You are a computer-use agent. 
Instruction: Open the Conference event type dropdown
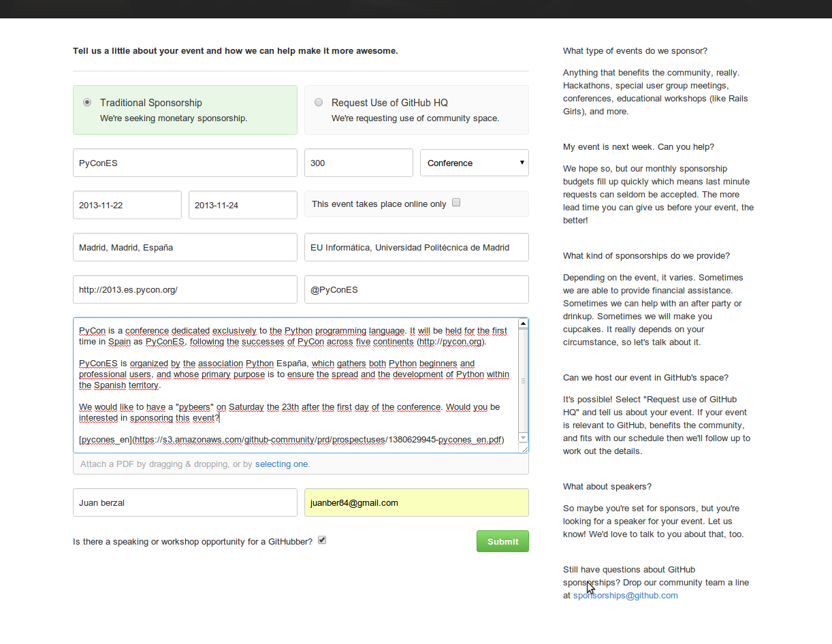point(474,163)
